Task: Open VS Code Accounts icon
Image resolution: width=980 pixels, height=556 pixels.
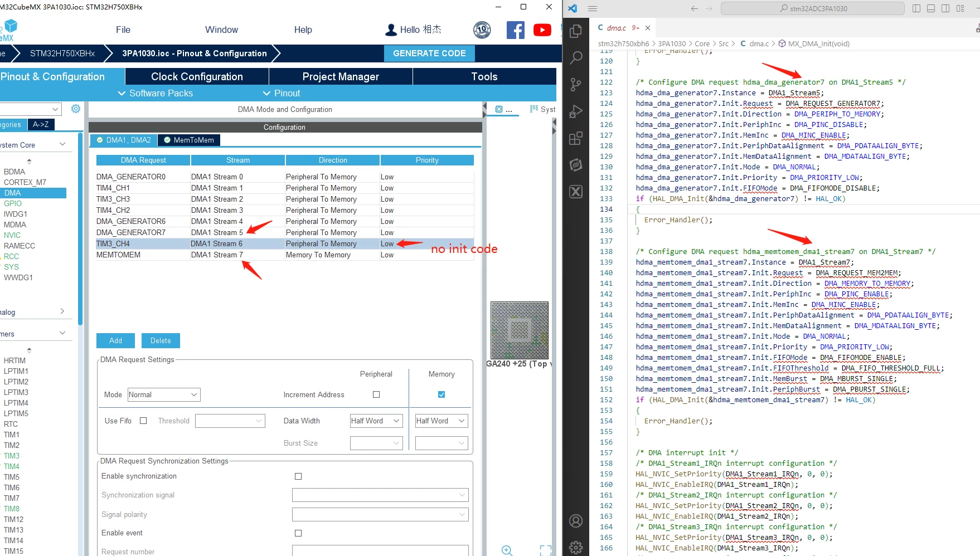Action: click(x=576, y=521)
